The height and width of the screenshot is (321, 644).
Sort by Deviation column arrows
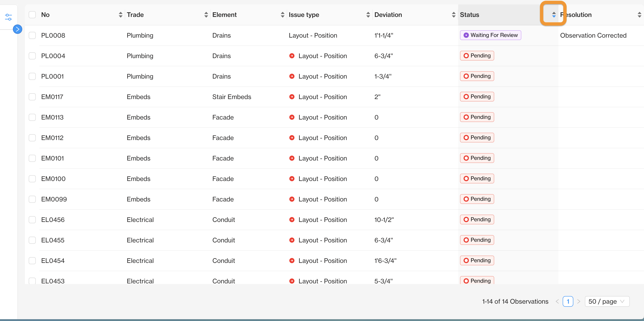454,15
